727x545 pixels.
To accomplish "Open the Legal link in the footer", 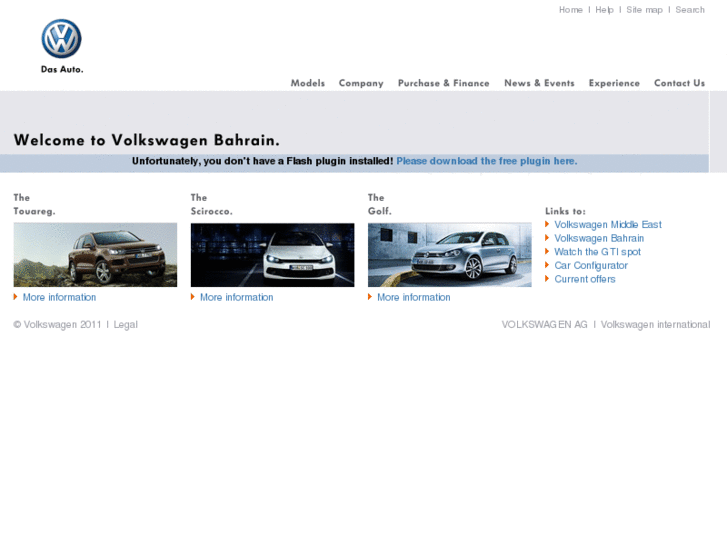I will [x=126, y=325].
